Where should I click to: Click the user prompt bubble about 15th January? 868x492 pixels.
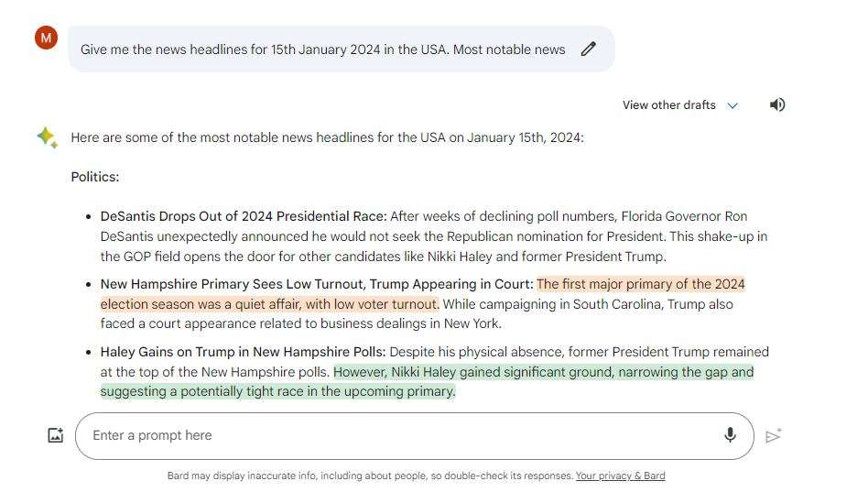click(x=341, y=49)
